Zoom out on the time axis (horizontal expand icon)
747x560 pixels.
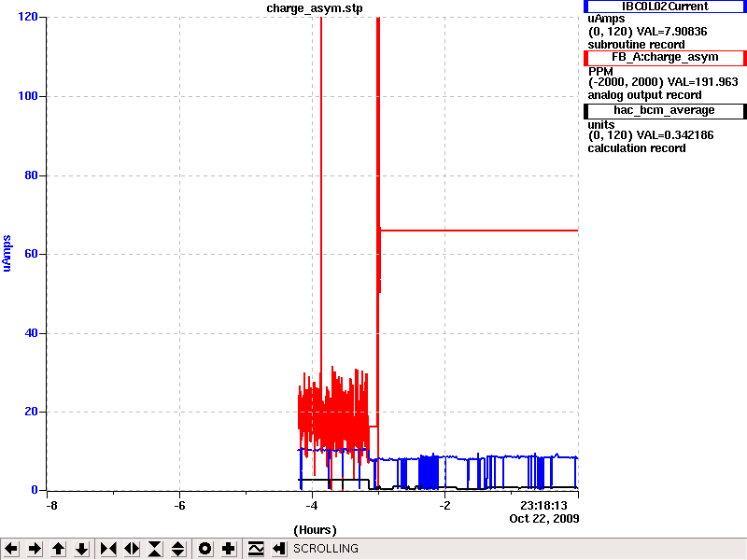point(132,549)
